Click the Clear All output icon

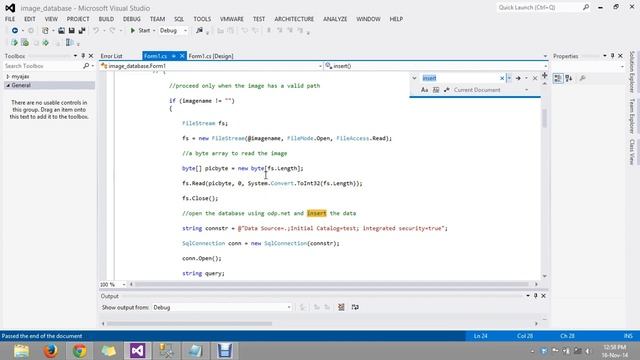[341, 307]
